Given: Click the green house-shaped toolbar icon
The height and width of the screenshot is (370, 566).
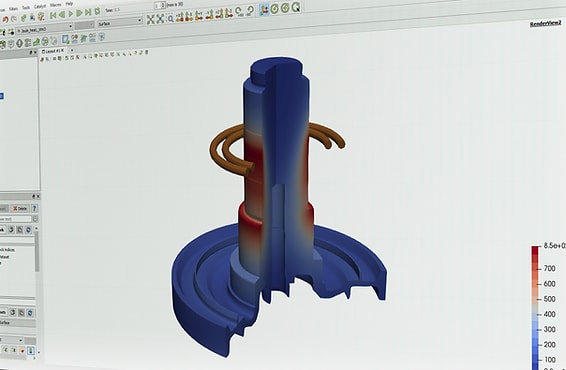Looking at the screenshot, I should (x=84, y=38).
